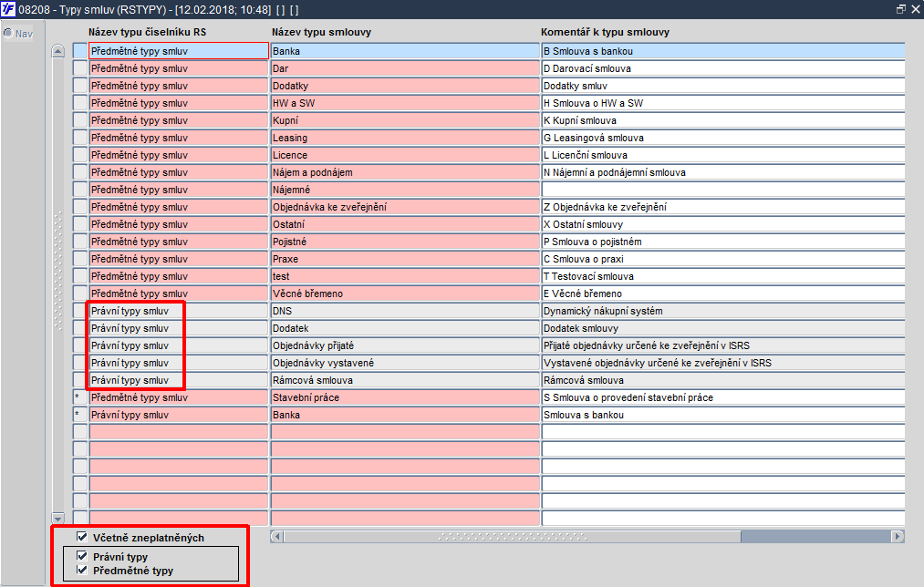Click the horizontal scrollbar thumb
924x587 pixels.
(512, 536)
